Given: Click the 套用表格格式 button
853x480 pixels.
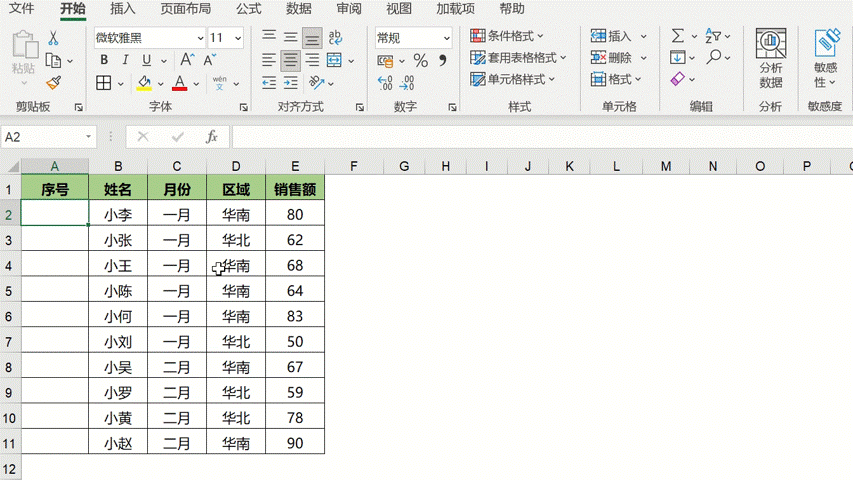Looking at the screenshot, I should click(x=519, y=58).
